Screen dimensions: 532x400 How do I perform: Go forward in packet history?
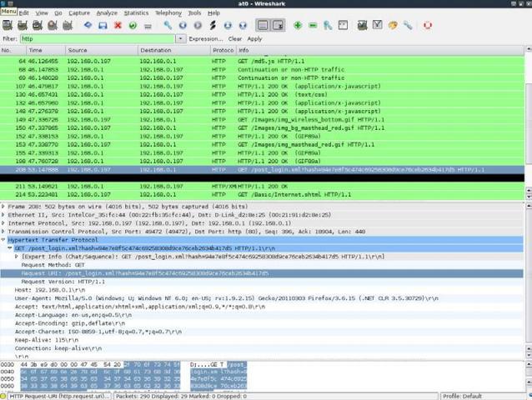tap(198, 25)
